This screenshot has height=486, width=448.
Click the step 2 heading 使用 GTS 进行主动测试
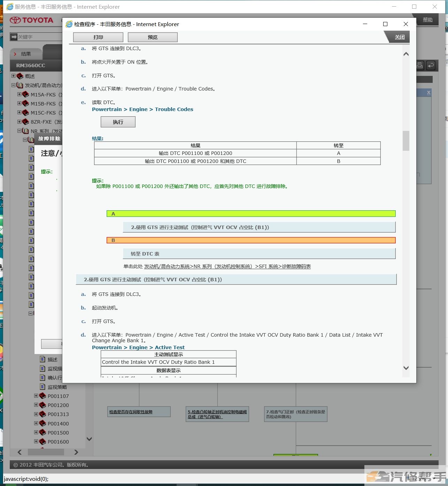(236, 280)
